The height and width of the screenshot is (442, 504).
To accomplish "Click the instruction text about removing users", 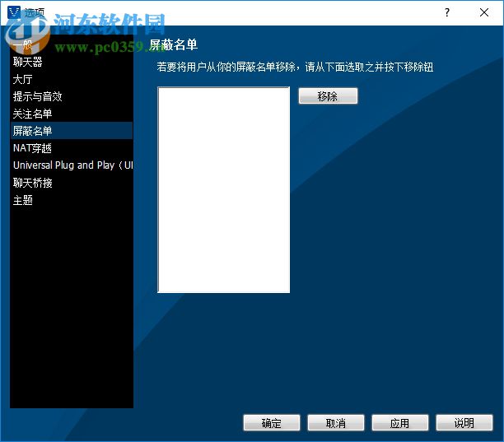I will click(x=295, y=67).
